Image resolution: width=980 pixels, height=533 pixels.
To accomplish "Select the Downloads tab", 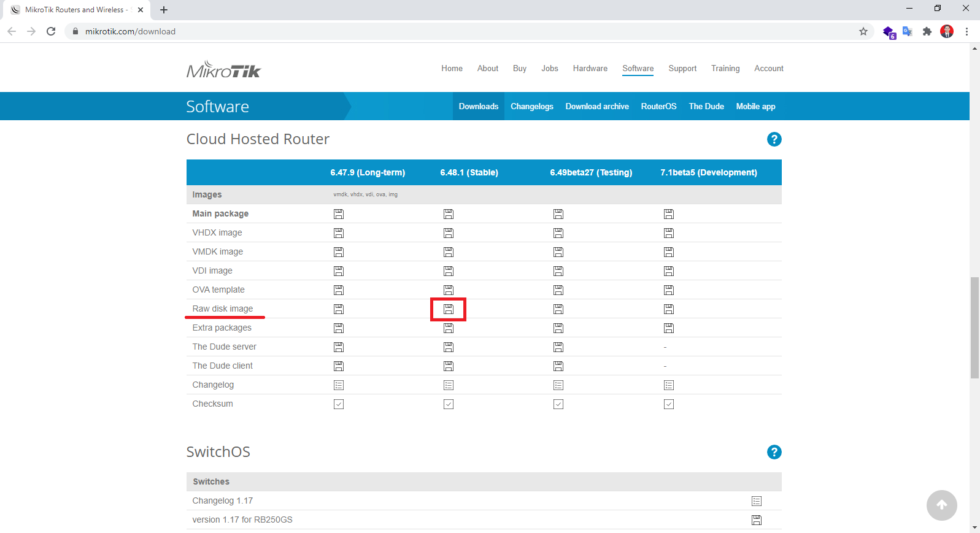I will (479, 106).
